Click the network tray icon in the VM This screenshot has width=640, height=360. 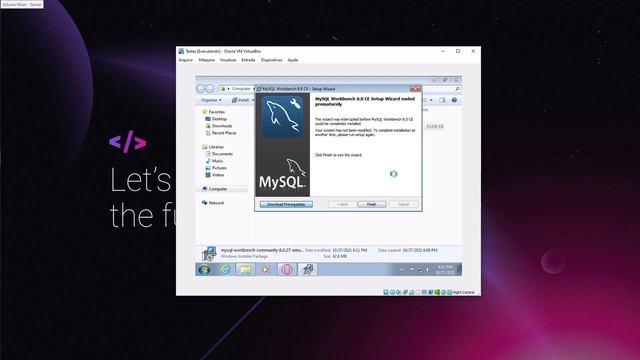click(x=420, y=269)
